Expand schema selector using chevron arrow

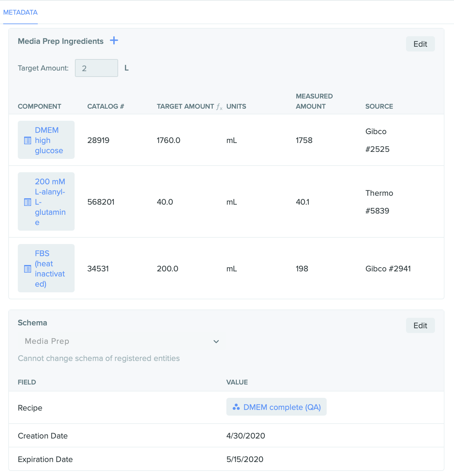point(216,342)
